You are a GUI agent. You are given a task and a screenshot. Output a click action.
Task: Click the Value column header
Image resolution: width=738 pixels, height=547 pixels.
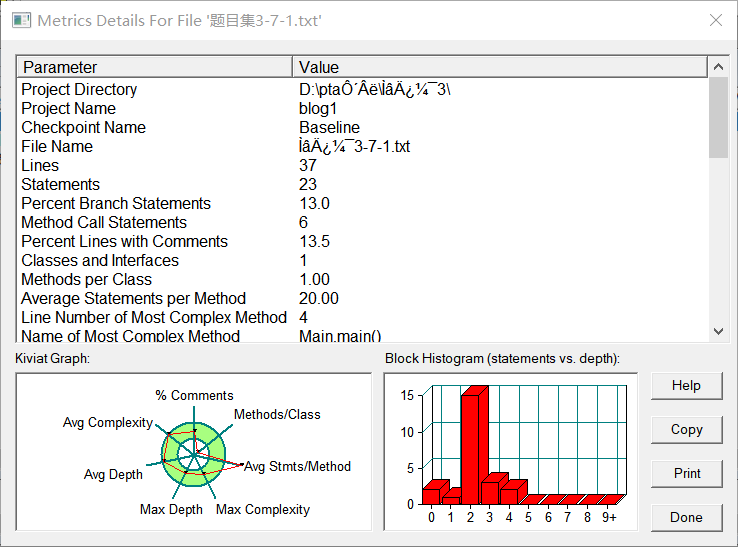499,67
